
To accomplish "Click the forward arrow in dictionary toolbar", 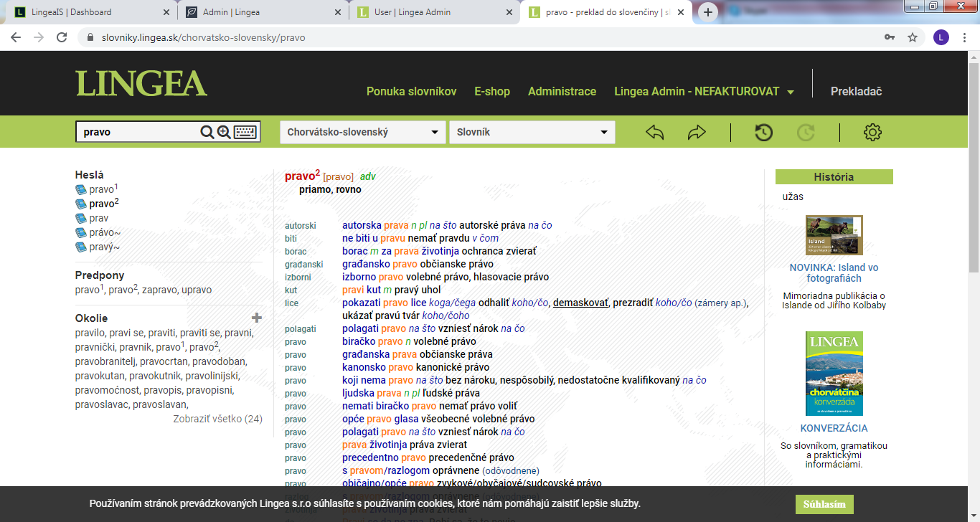I will coord(697,133).
